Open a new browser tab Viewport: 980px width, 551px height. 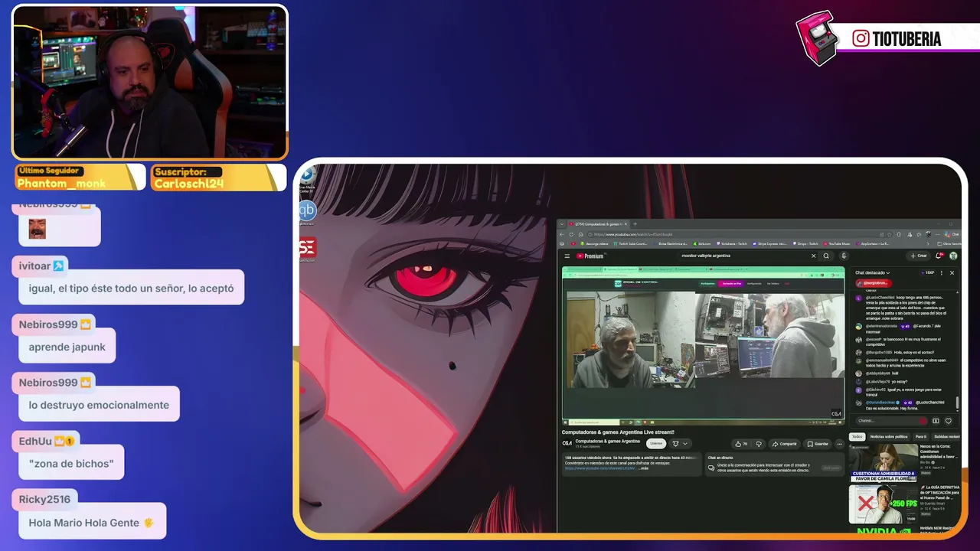click(x=635, y=224)
